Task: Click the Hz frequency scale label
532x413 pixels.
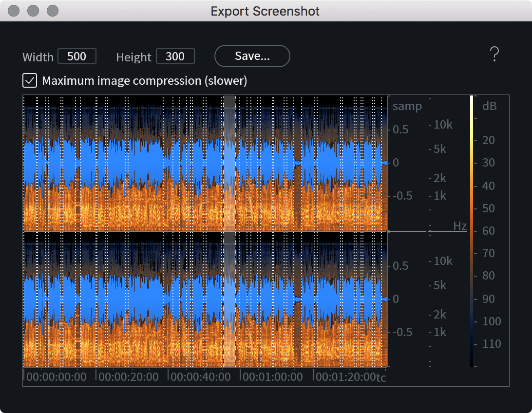Action: (460, 226)
